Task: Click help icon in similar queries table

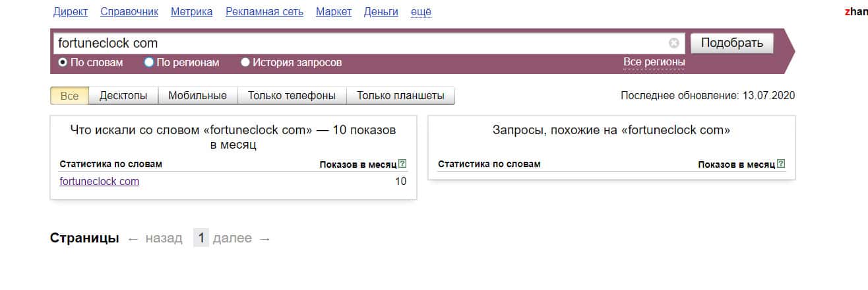Action: click(x=782, y=164)
